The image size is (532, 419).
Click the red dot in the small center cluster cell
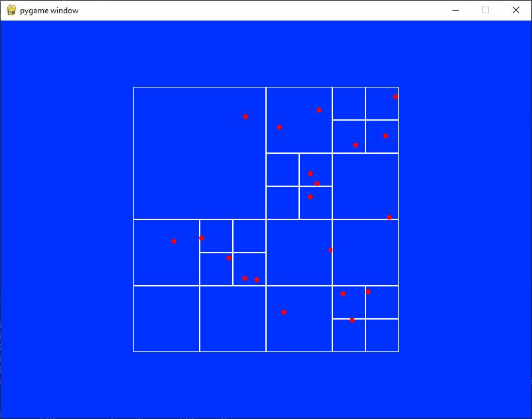coord(310,172)
